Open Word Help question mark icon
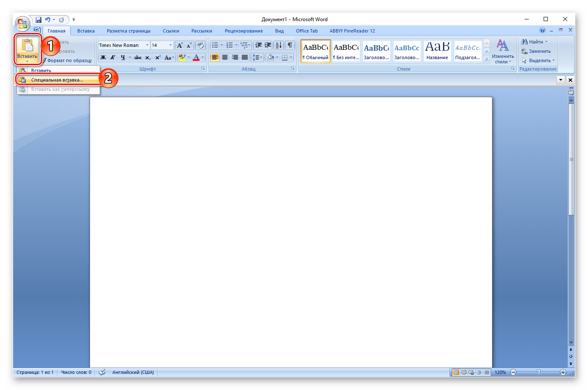 point(542,30)
